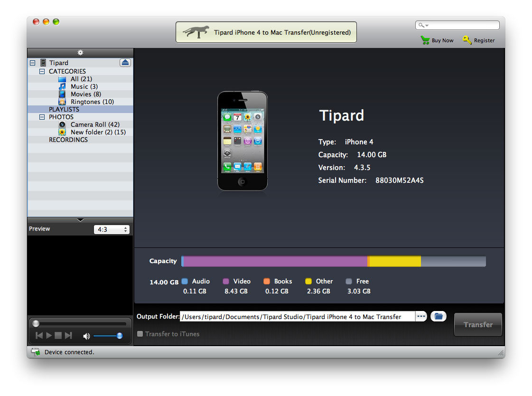Image resolution: width=532 pixels, height=396 pixels.
Task: Select the PLAYLISTS row
Action: (x=80, y=109)
